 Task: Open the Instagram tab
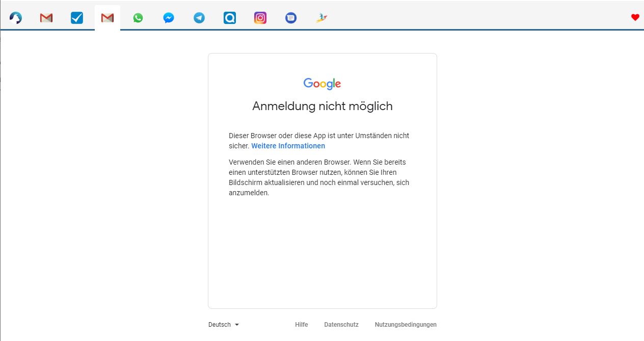pos(260,18)
